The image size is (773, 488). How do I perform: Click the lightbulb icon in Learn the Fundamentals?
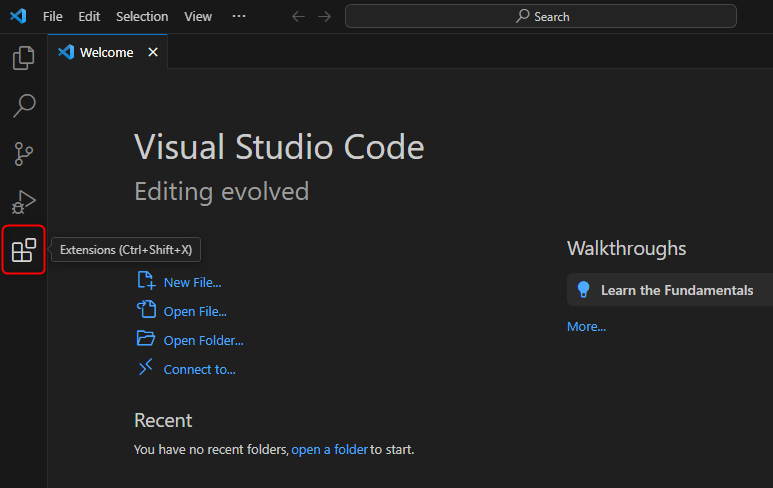click(x=583, y=289)
